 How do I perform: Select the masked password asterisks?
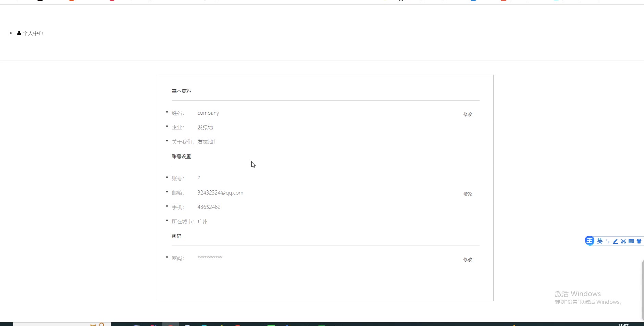[x=210, y=258]
